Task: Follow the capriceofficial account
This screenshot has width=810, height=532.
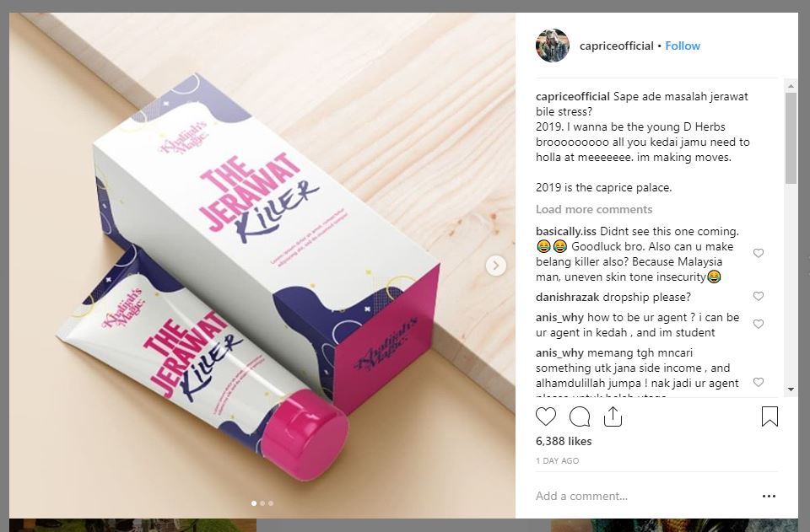Action: (x=683, y=46)
